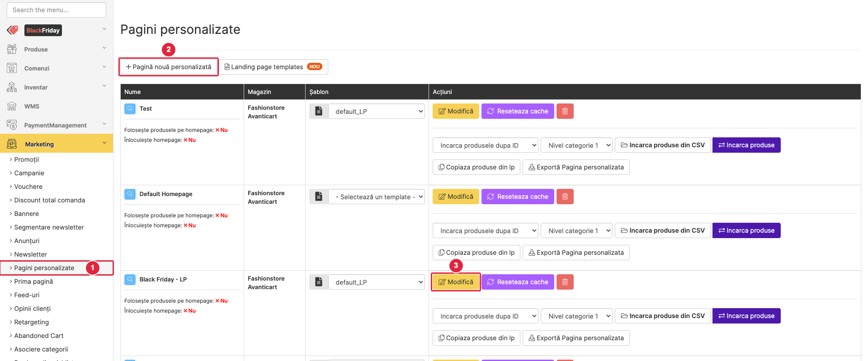Delete Black Friday - LP with trash icon

click(x=565, y=282)
